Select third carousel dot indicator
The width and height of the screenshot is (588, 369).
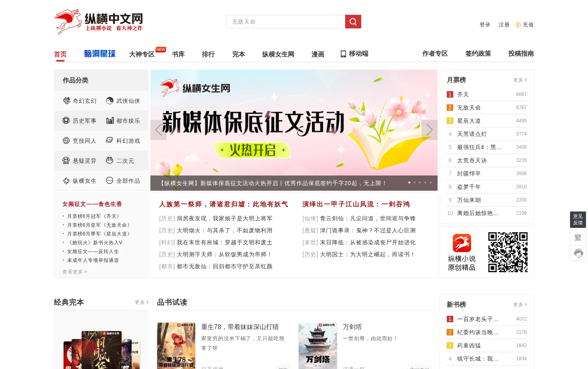[x=420, y=182]
